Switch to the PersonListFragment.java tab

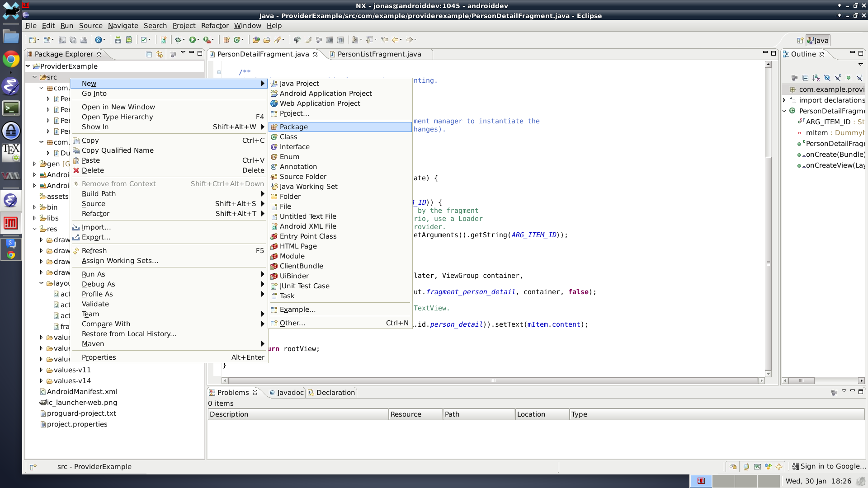(x=379, y=54)
